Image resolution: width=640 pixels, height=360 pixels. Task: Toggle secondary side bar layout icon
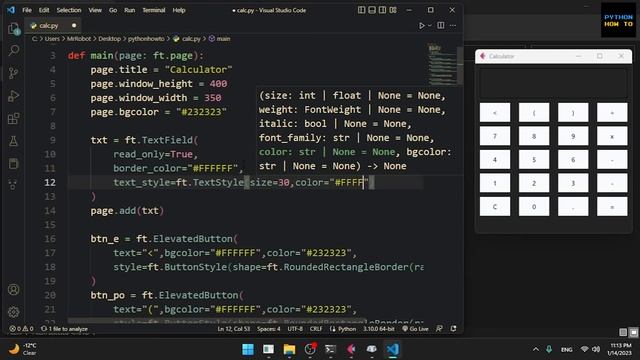pos(382,10)
